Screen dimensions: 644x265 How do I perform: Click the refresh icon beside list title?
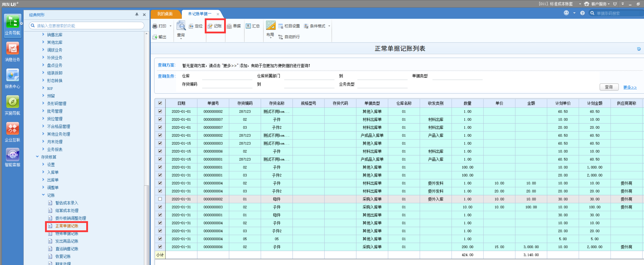pos(639,49)
